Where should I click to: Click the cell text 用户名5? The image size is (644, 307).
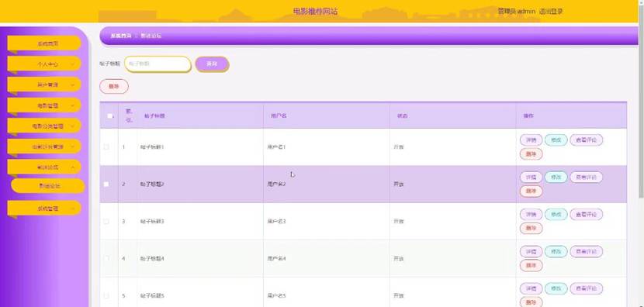[x=276, y=295]
